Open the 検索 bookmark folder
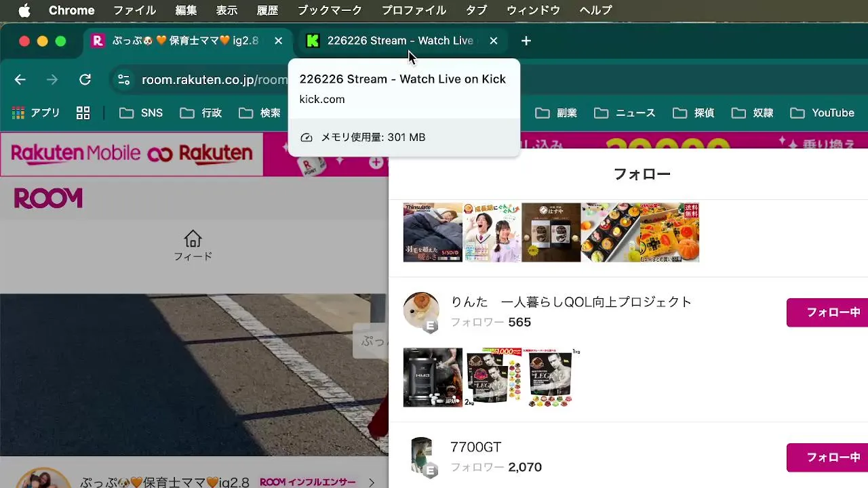 [x=260, y=113]
